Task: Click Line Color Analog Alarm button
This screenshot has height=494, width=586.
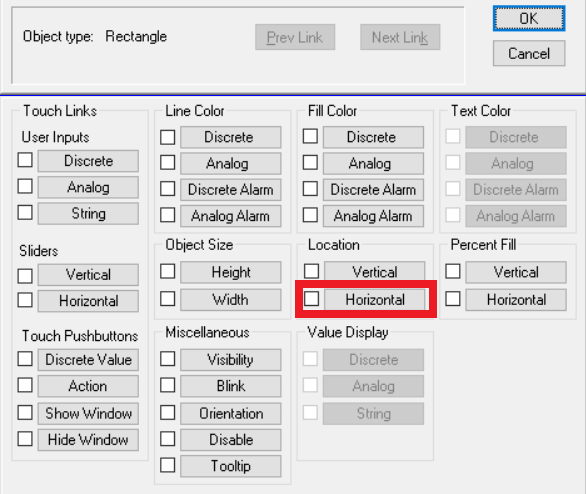Action: [231, 216]
